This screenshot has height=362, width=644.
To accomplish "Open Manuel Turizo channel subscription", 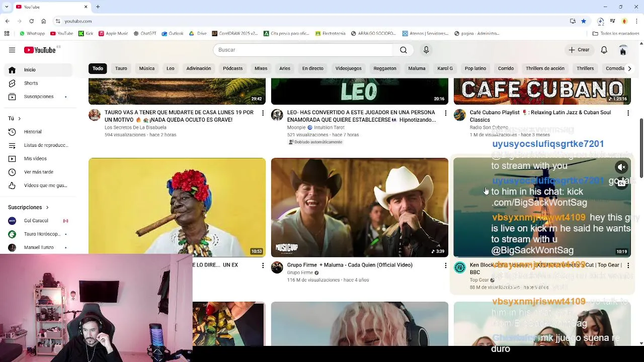I will coord(38,247).
